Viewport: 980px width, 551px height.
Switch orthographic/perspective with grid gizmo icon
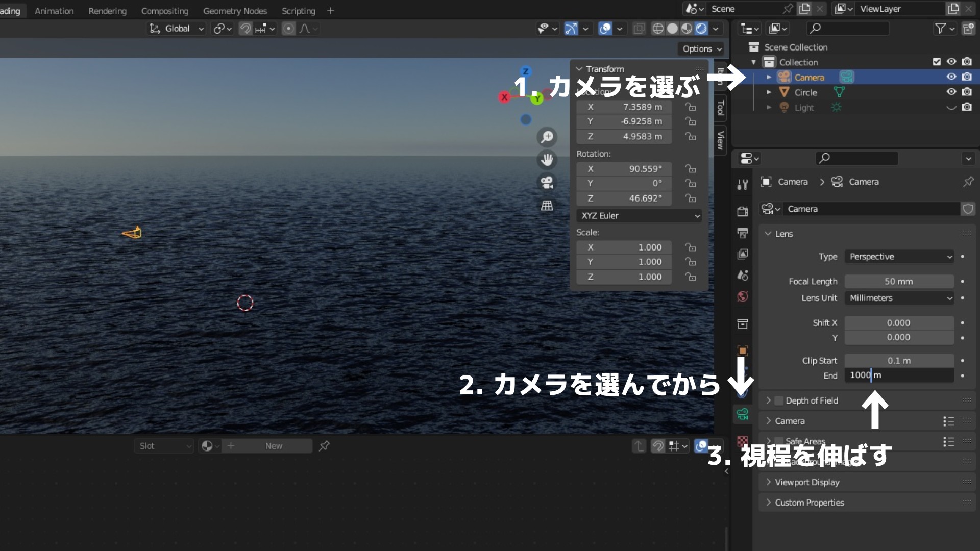pyautogui.click(x=547, y=206)
